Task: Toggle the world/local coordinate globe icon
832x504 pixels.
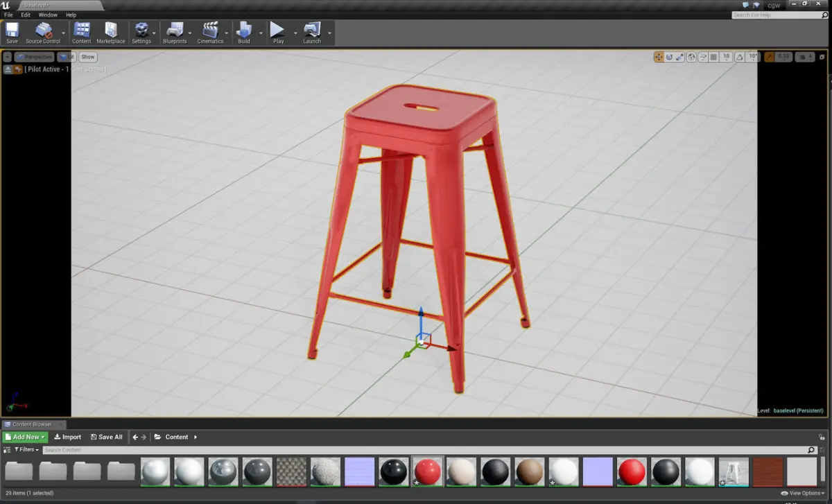Action: [692, 57]
